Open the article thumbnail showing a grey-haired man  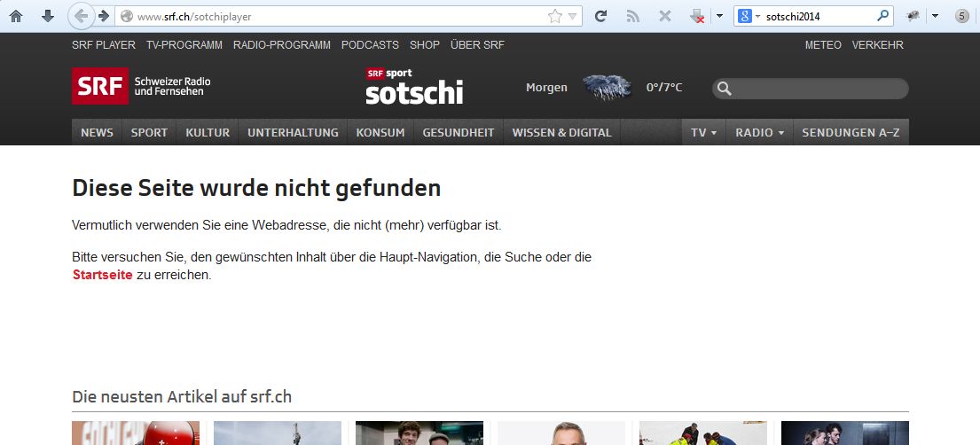coord(561,433)
